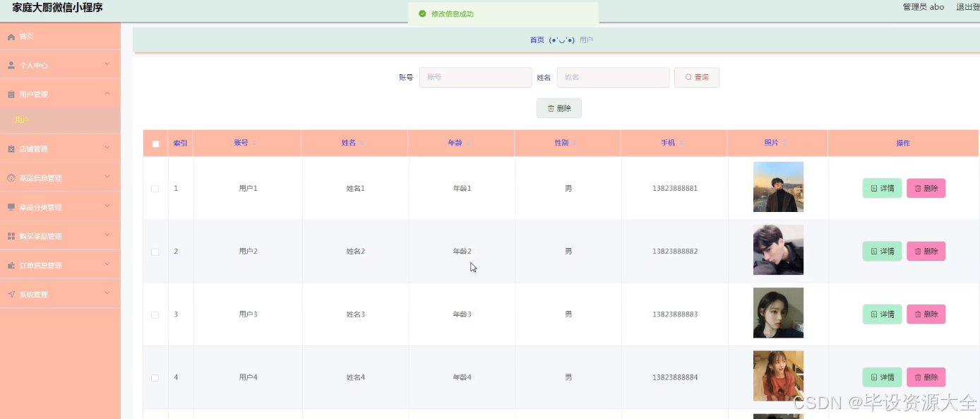Delete 用户2 with its 删除 button

[926, 251]
